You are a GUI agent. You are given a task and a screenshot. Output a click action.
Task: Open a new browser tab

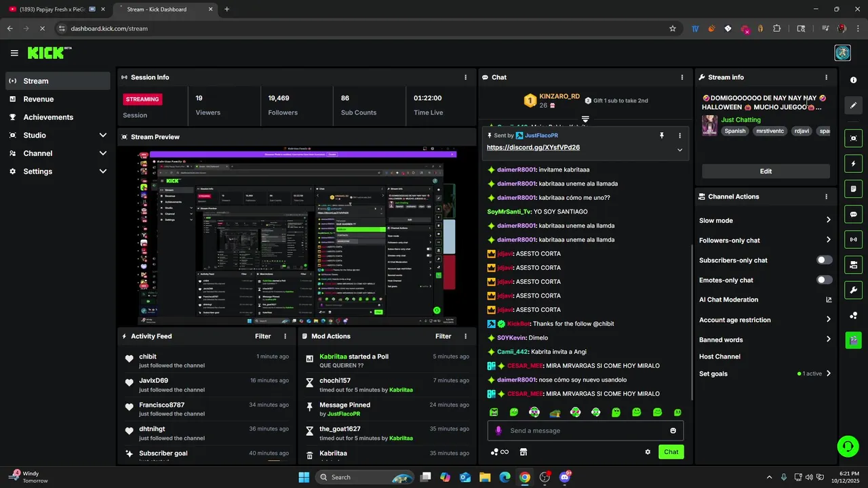pos(226,9)
